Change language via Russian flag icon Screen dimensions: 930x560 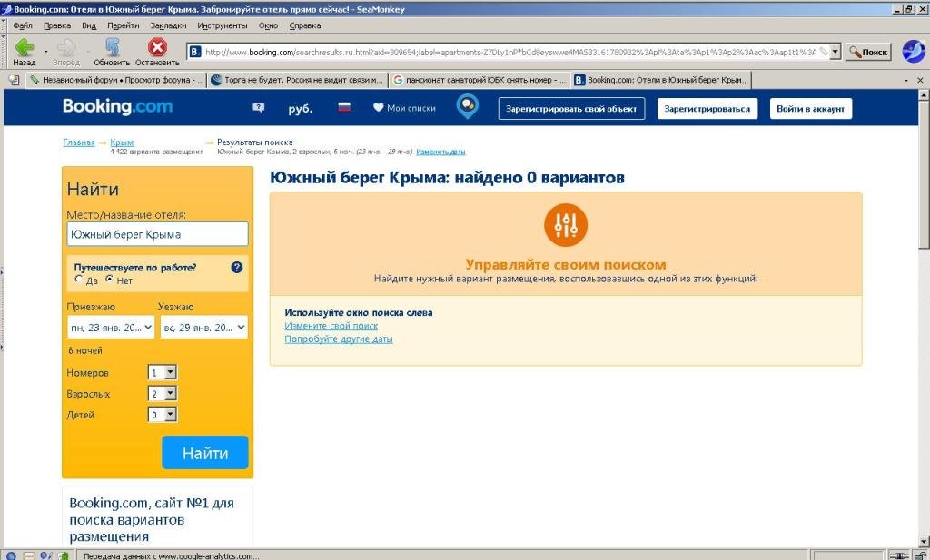[x=344, y=107]
